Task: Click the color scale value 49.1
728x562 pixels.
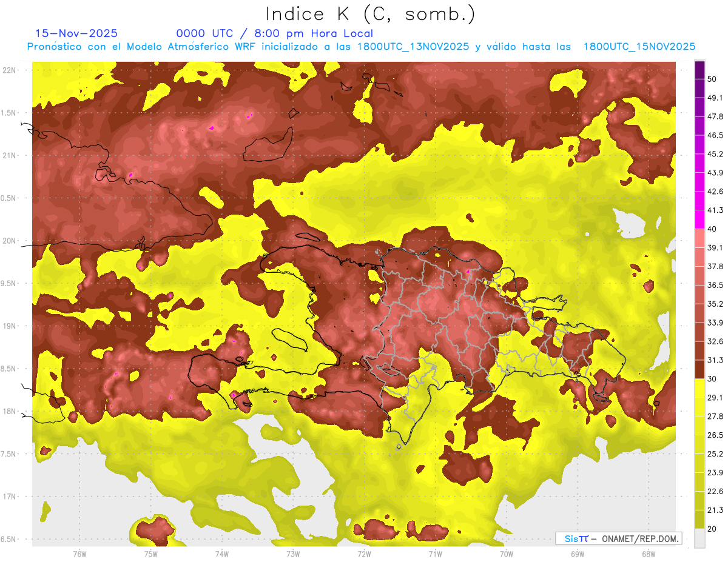Action: [x=715, y=98]
